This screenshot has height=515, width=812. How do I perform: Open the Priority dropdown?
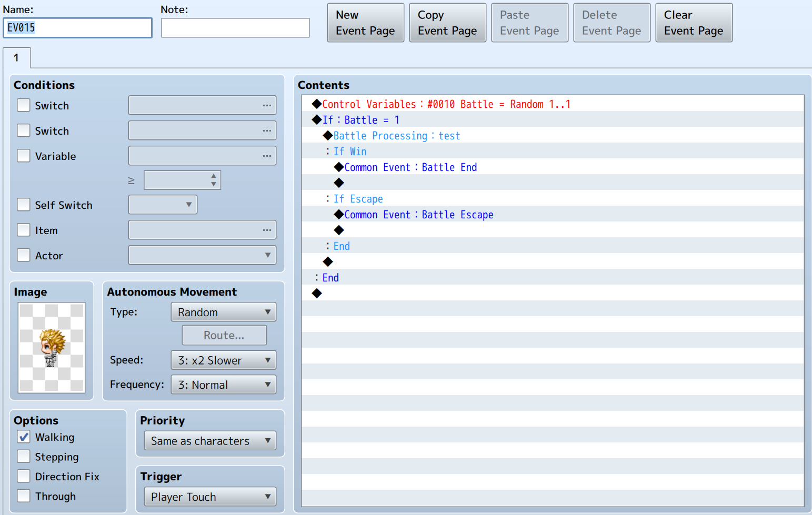(210, 441)
